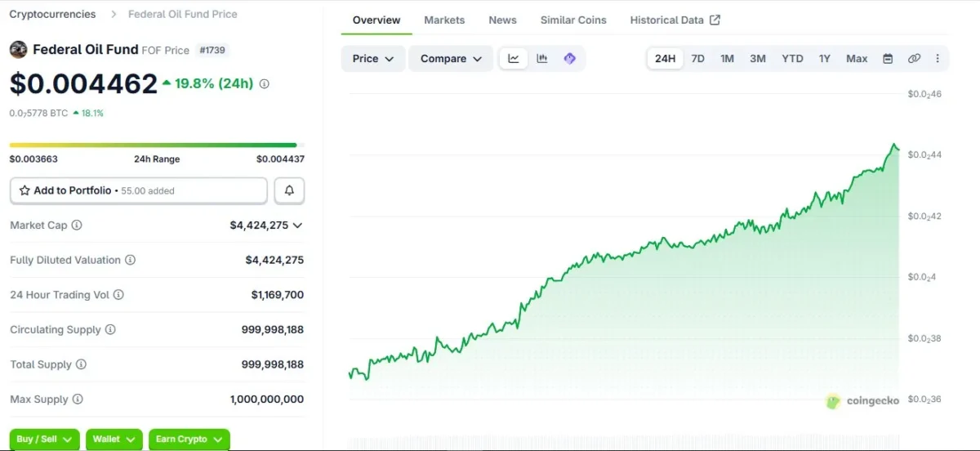
Task: Open the Compare dropdown
Action: 451,59
